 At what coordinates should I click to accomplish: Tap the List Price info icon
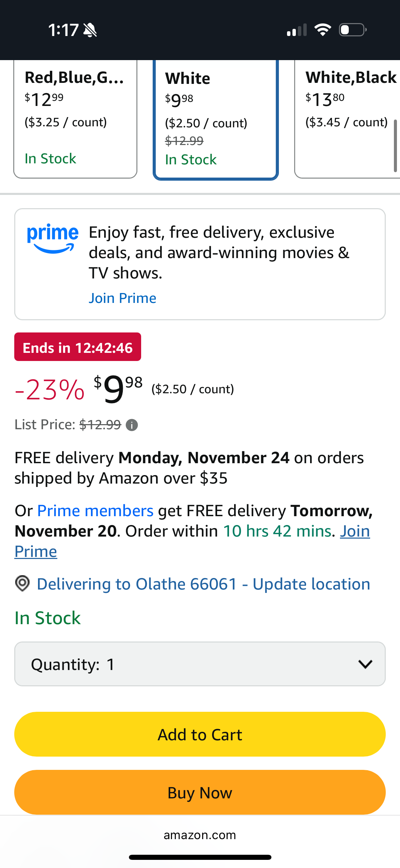pos(132,425)
